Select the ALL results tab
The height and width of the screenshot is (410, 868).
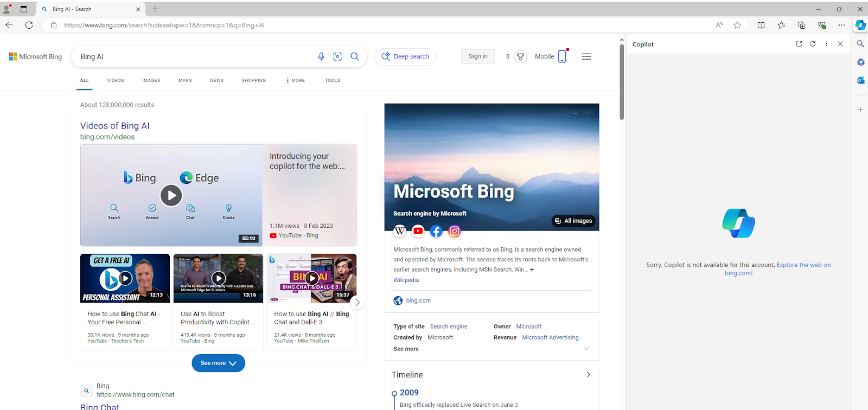tap(85, 80)
